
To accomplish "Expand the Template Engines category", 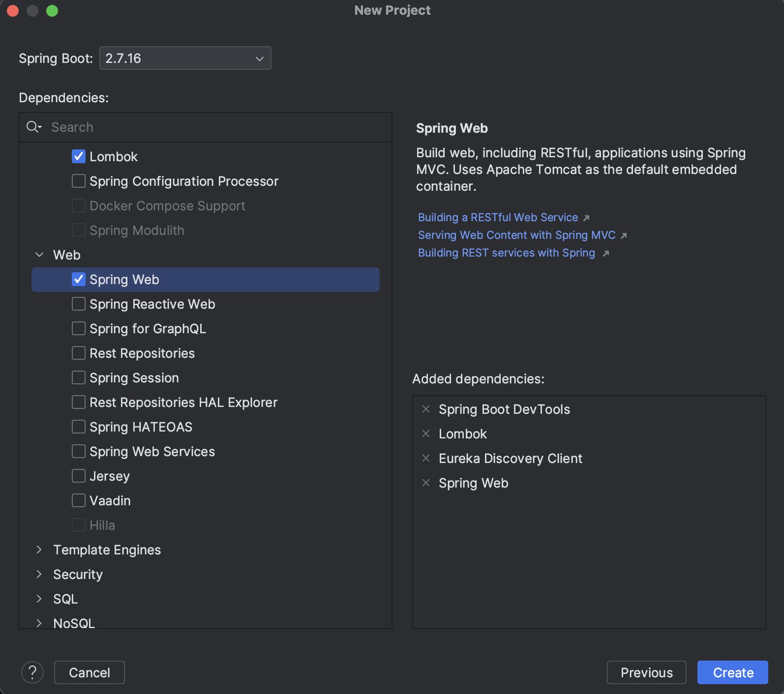I will [x=39, y=549].
